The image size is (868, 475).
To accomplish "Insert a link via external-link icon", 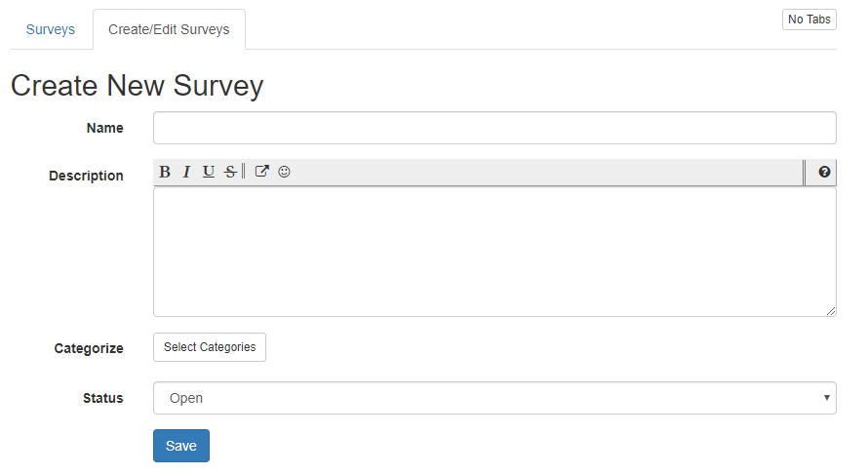I will (x=261, y=172).
